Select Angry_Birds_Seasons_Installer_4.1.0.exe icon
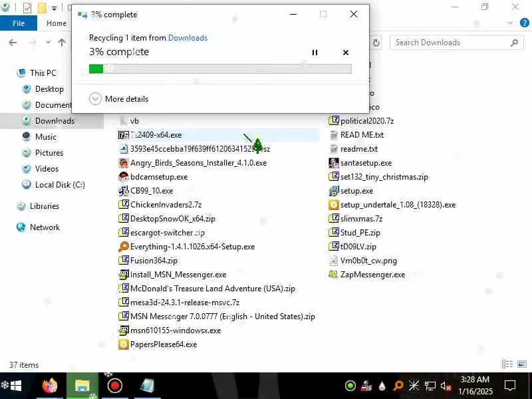The image size is (532, 399). pyautogui.click(x=124, y=163)
